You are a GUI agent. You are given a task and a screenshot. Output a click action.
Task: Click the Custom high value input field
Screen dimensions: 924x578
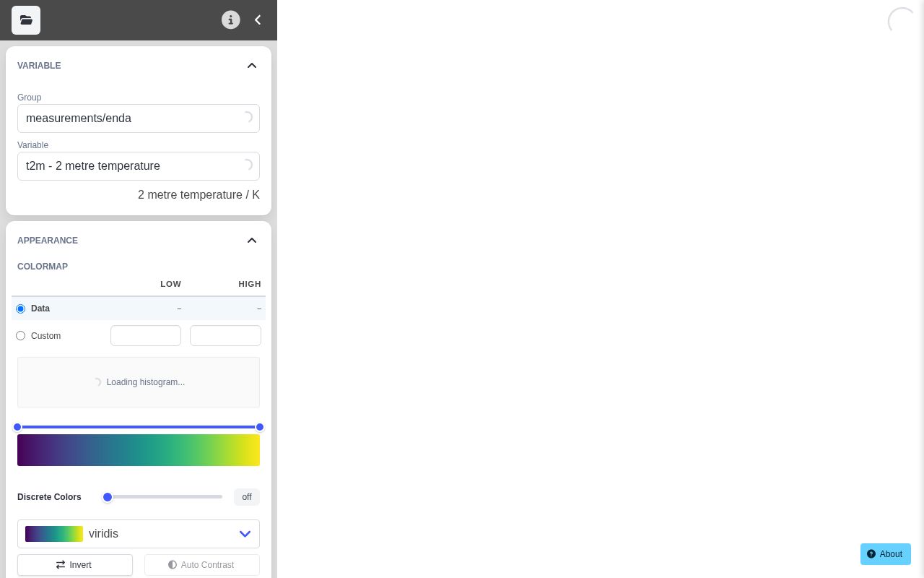(225, 336)
